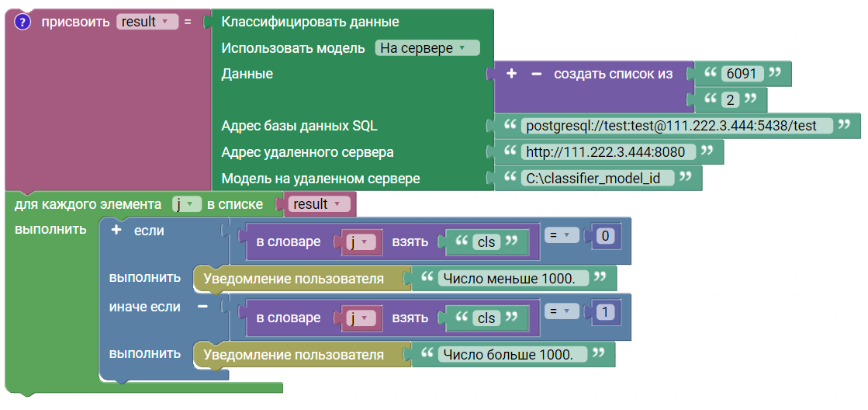This screenshot has height=410, width=868.
Task: Click the 'присвоить' block label
Action: (76, 23)
